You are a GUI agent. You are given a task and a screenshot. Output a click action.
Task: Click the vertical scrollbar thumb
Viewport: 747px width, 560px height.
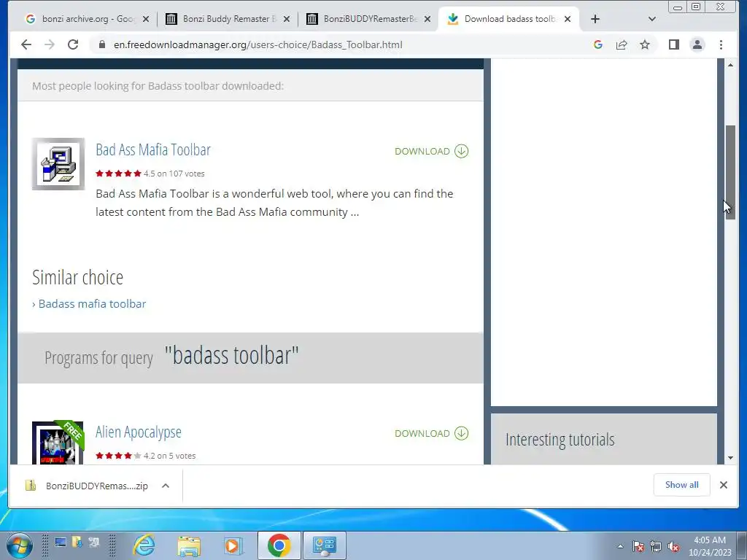730,171
